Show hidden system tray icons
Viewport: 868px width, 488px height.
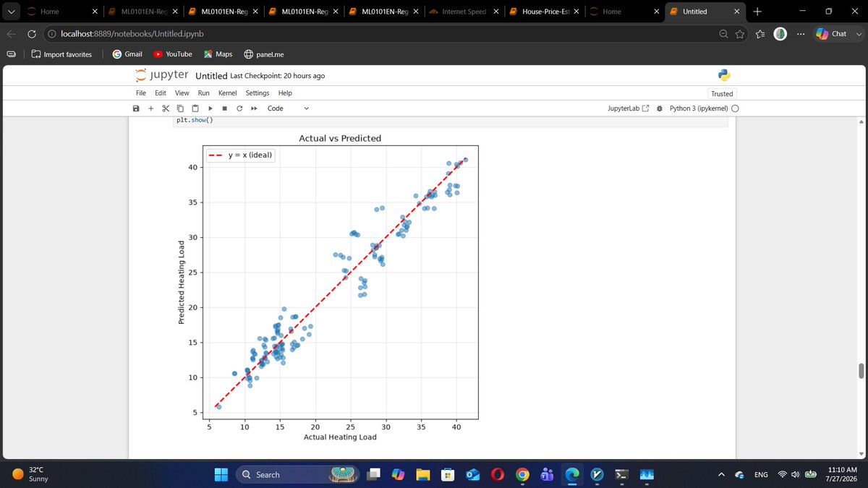coord(721,474)
